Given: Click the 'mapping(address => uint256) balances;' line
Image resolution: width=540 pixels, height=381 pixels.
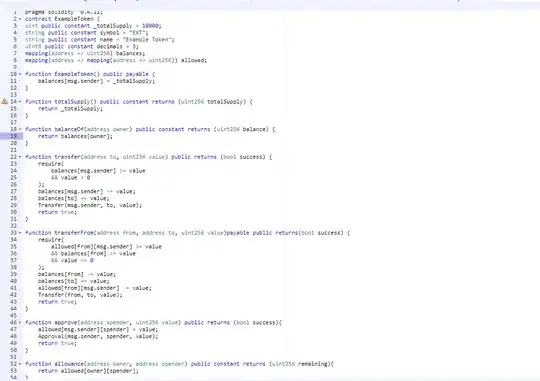Looking at the screenshot, I should coord(85,53).
